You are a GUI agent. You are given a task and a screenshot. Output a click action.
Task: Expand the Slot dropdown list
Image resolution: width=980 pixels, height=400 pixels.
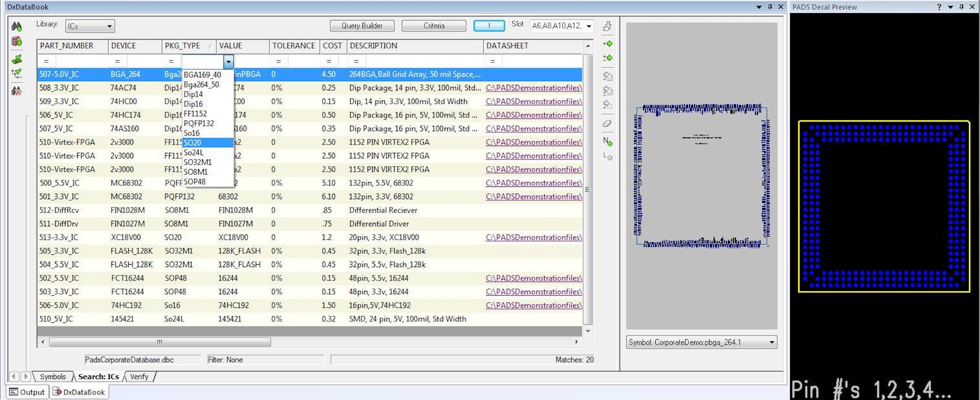[589, 26]
